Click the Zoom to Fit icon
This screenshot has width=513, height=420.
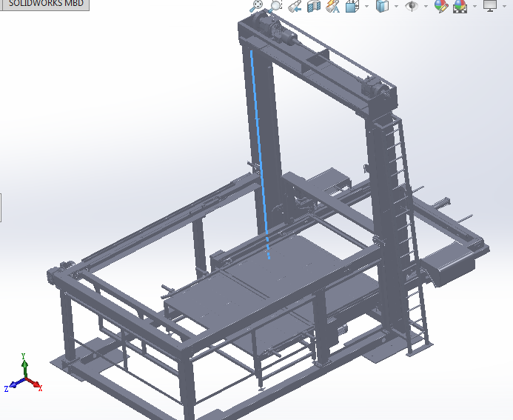point(256,6)
